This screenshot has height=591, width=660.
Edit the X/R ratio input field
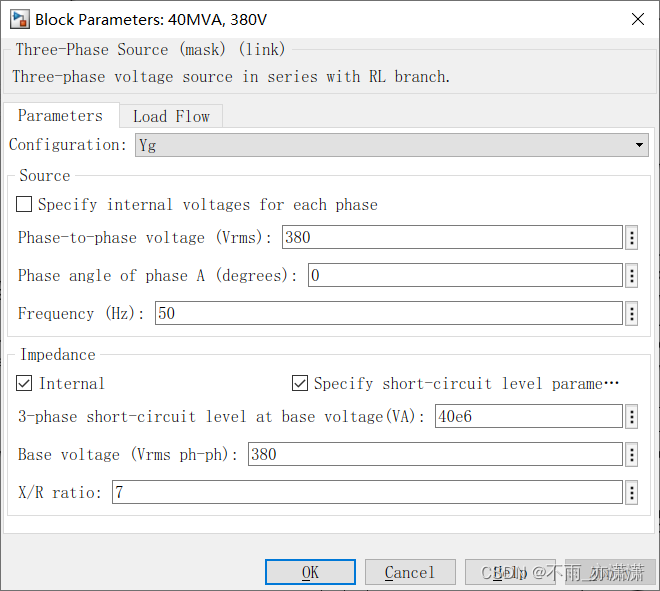366,493
